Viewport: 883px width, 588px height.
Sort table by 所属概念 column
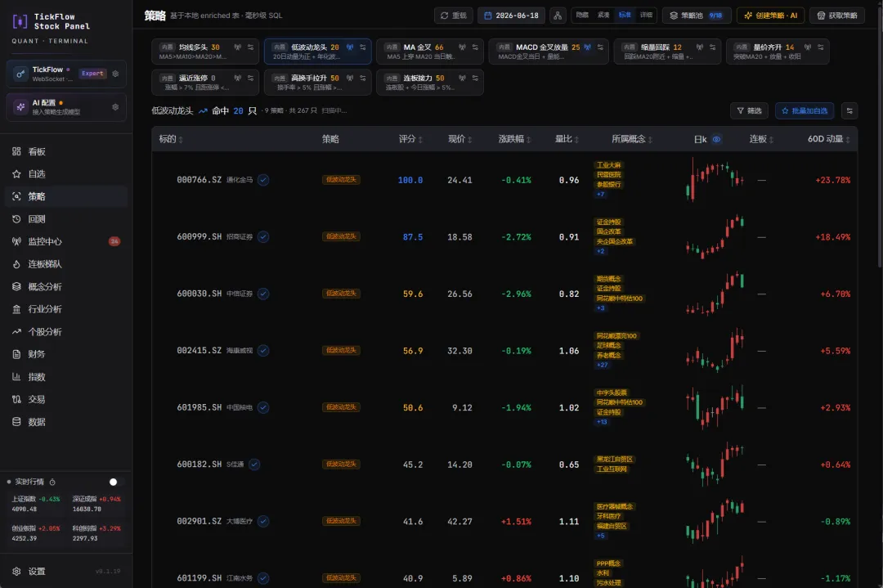pos(632,139)
